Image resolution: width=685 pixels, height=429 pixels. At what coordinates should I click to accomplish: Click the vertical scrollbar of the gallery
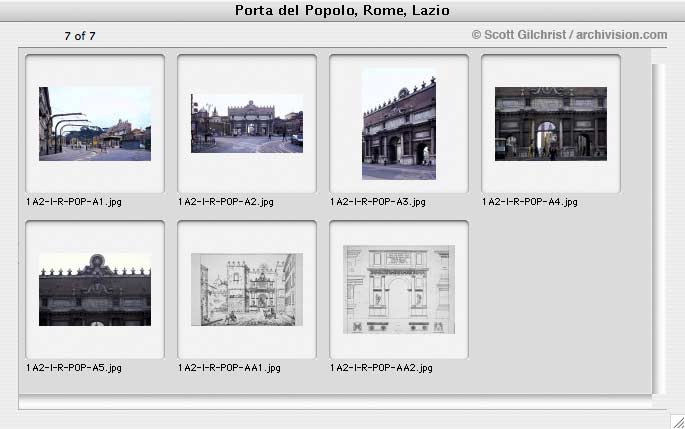point(658,229)
